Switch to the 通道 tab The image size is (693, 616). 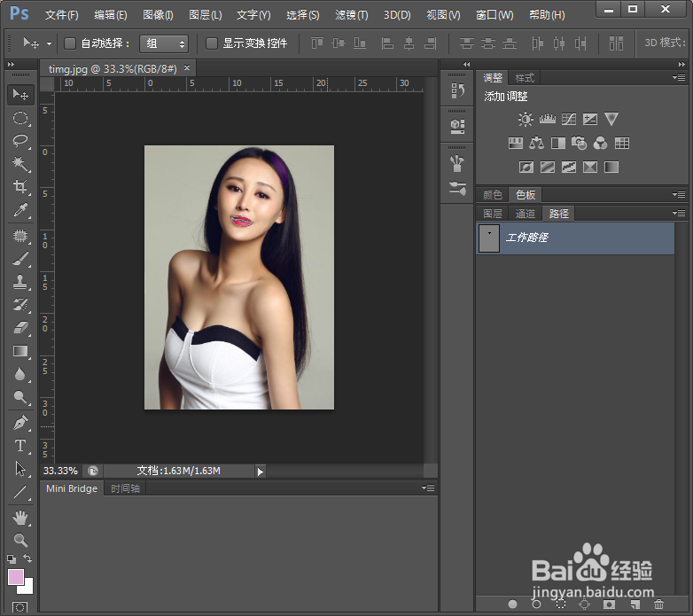525,214
